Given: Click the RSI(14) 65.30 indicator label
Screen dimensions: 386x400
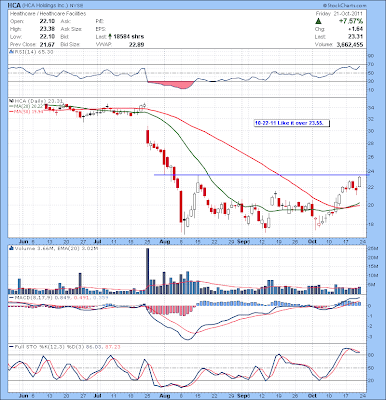Looking at the screenshot, I should tap(33, 52).
